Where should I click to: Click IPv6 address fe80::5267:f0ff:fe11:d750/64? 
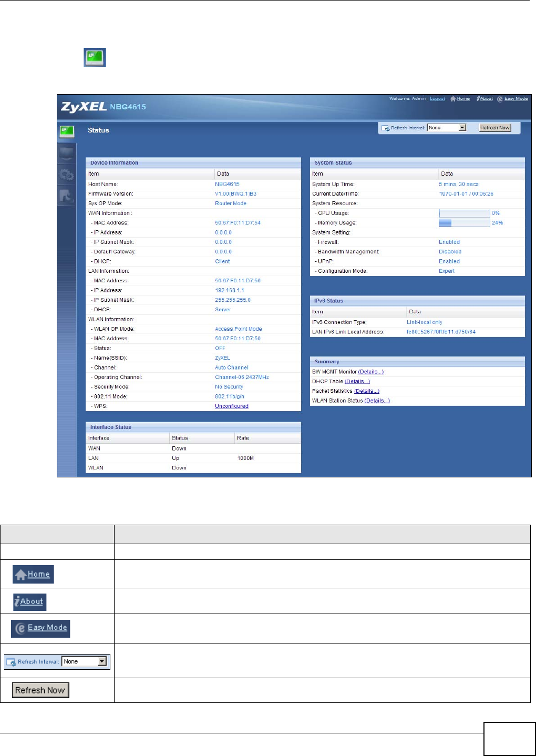pos(441,332)
